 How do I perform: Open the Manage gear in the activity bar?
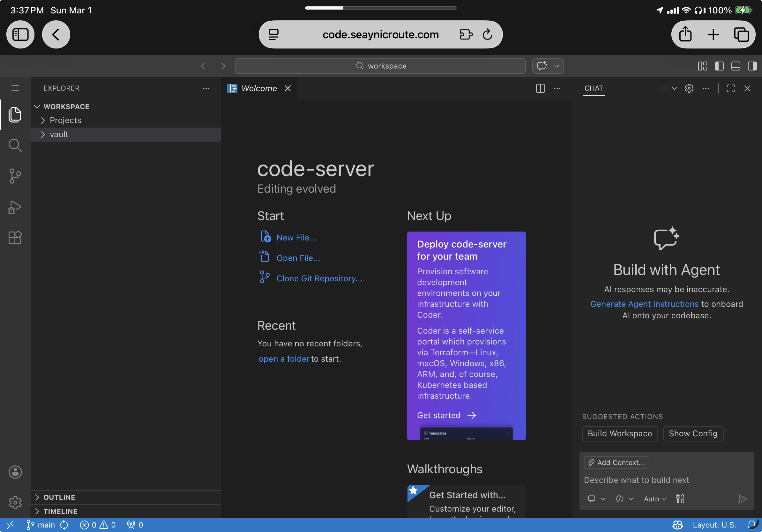pos(15,502)
